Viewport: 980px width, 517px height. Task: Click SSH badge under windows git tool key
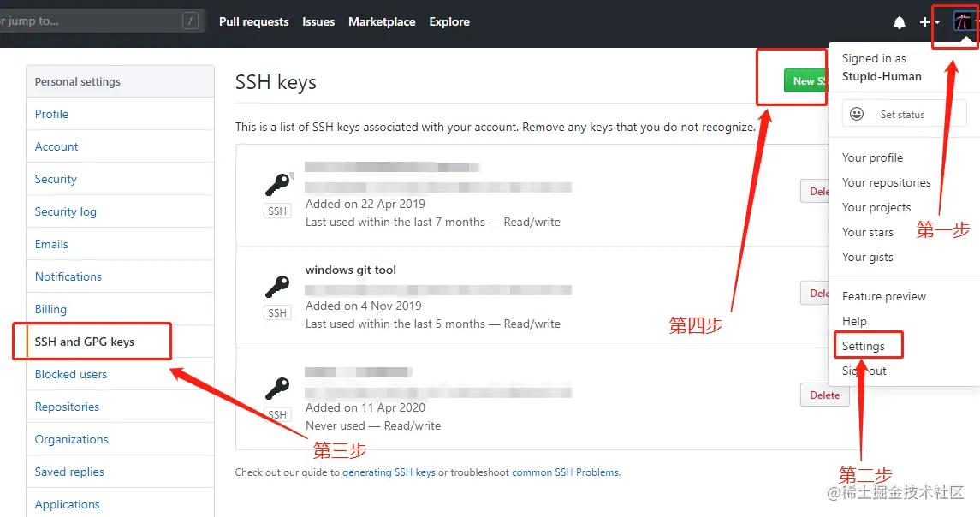[276, 312]
